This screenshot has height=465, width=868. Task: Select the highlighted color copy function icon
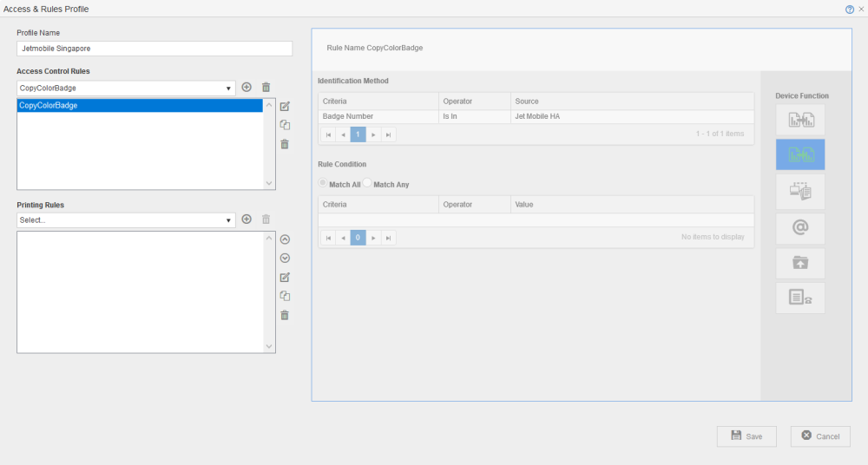click(x=800, y=154)
